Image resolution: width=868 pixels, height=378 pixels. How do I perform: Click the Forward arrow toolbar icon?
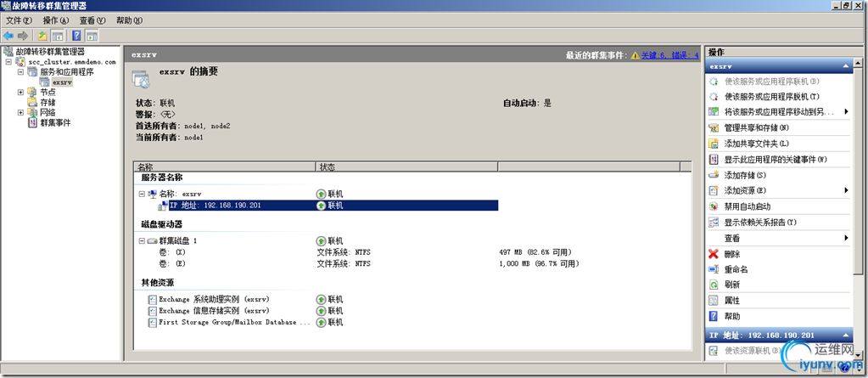(x=23, y=36)
